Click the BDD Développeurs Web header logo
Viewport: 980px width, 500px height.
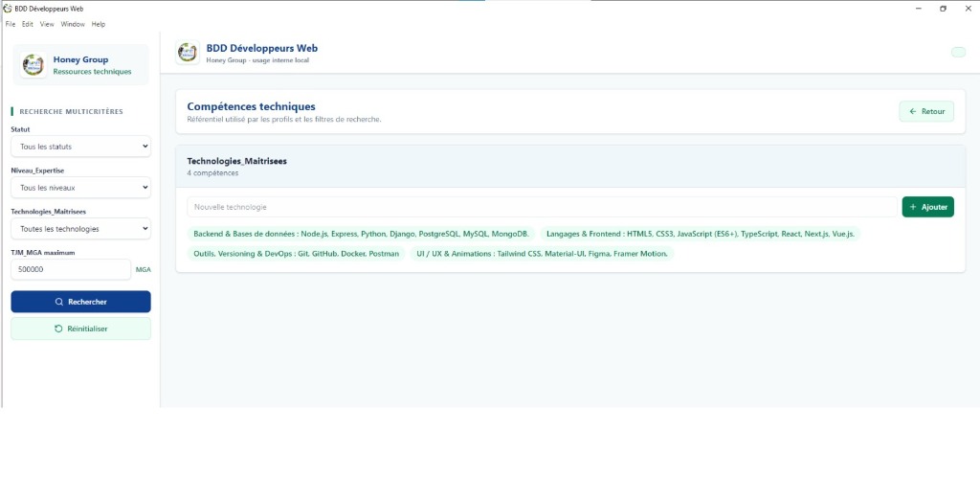click(188, 53)
